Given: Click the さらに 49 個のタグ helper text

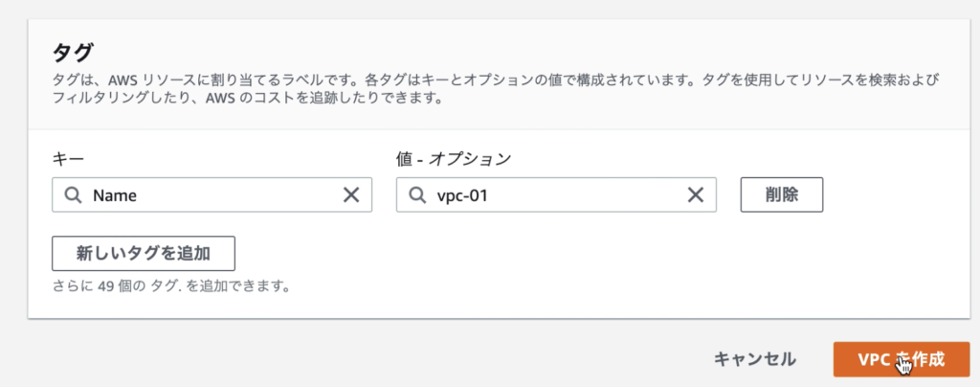Looking at the screenshot, I should 170,287.
